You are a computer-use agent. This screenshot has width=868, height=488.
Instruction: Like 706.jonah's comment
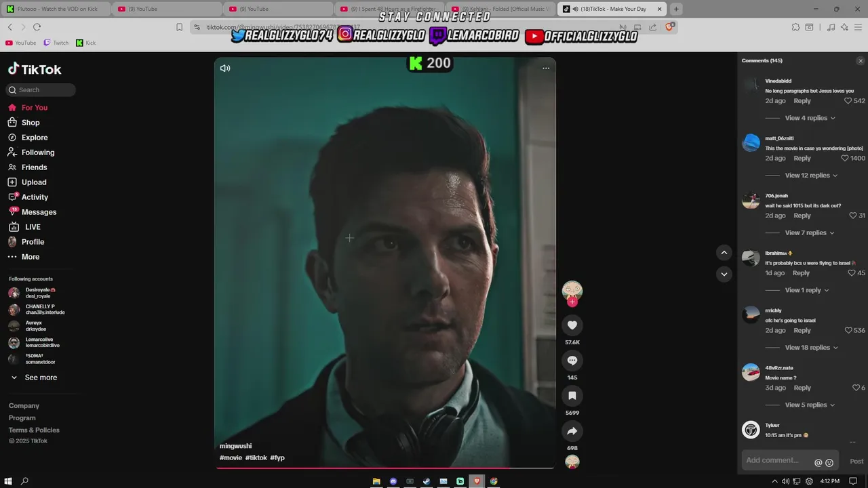(853, 216)
